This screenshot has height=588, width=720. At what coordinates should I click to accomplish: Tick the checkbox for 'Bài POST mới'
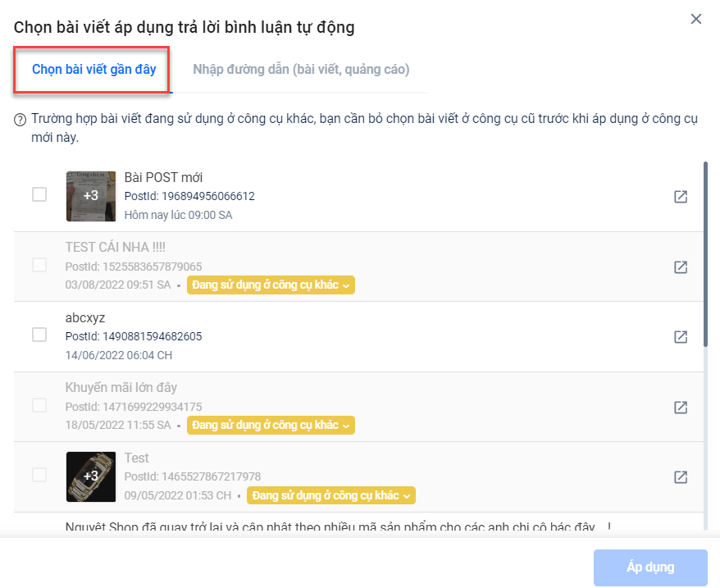[39, 194]
